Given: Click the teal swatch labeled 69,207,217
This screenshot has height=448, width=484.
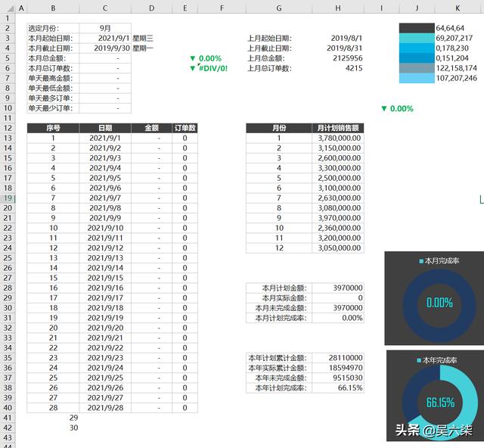Looking at the screenshot, I should (x=416, y=38).
